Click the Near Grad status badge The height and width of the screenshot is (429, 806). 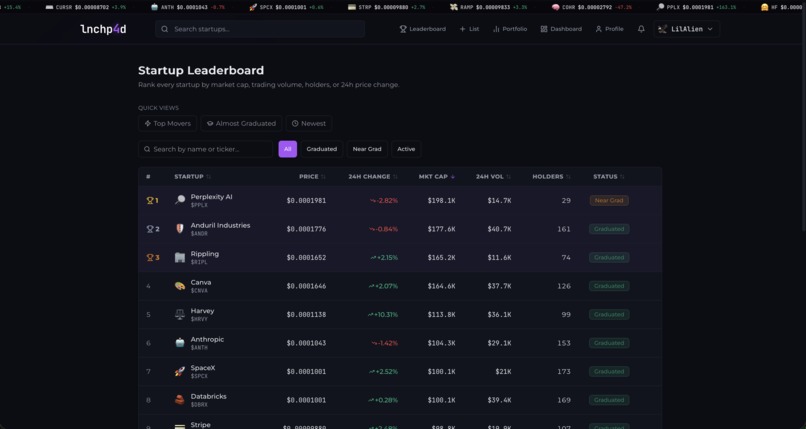click(609, 200)
